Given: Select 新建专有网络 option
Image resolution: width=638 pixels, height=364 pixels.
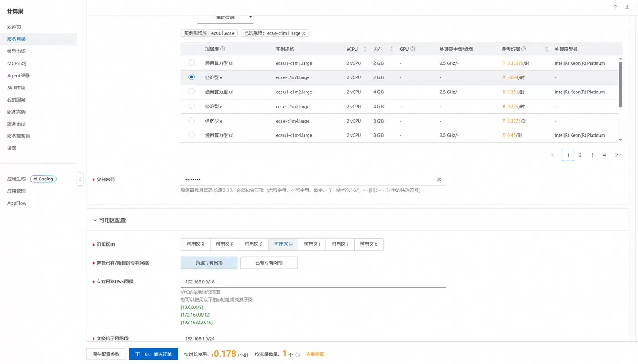Looking at the screenshot, I should (x=209, y=263).
